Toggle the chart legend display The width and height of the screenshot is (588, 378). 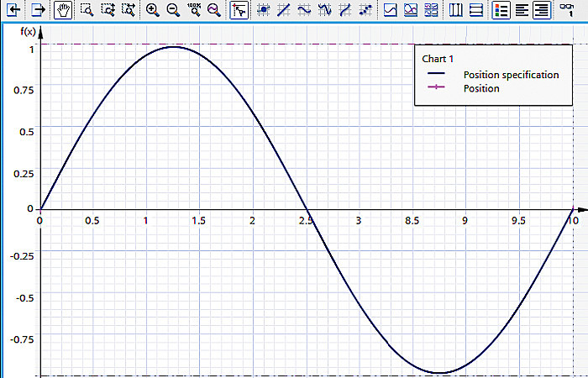(501, 10)
